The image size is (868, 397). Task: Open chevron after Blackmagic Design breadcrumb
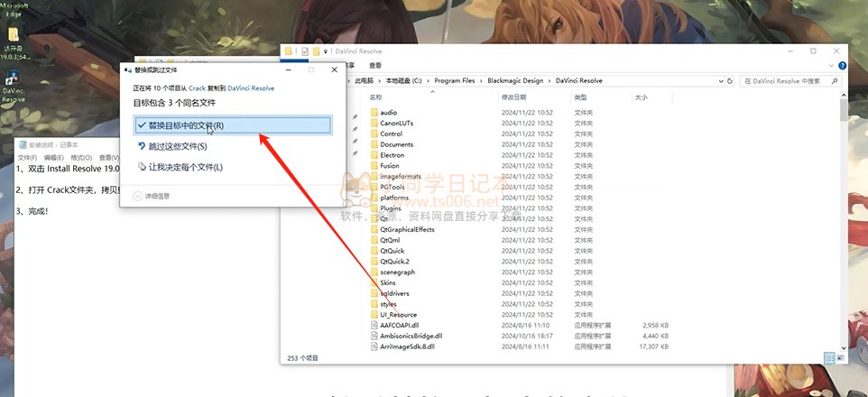pos(549,81)
